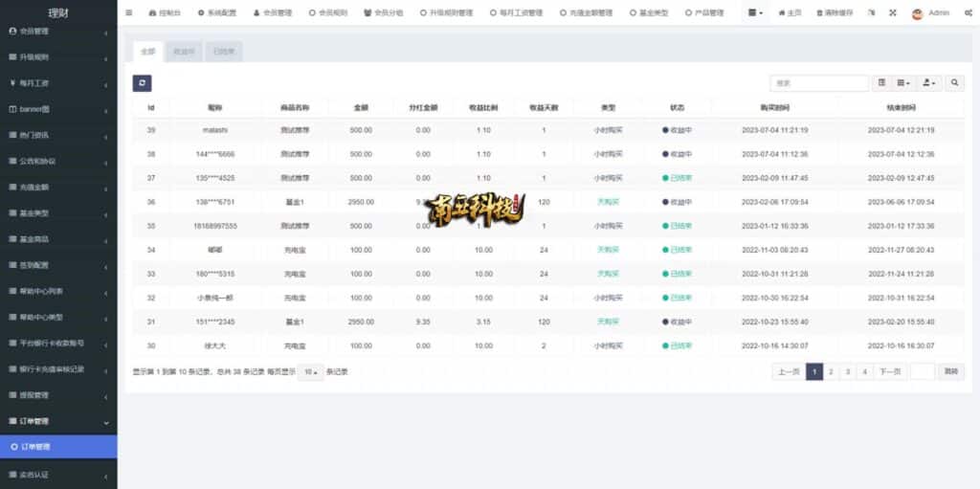The image size is (980, 489).
Task: Click the 144****6666 nickname cell
Action: pos(215,154)
